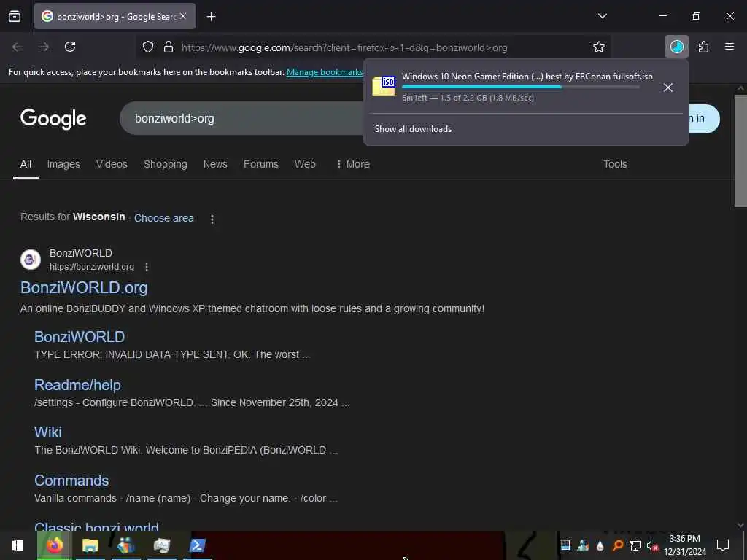Click the orange magnifier tray icon
This screenshot has width=747, height=560.
pos(618,545)
